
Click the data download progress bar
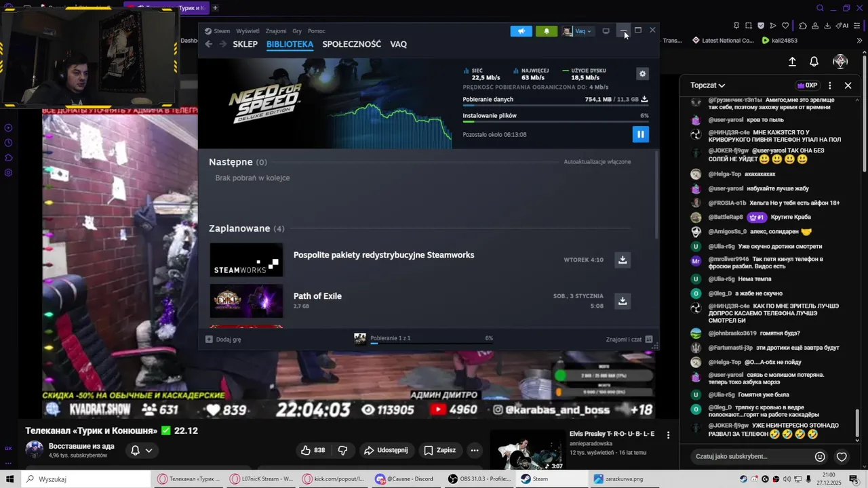coord(555,105)
